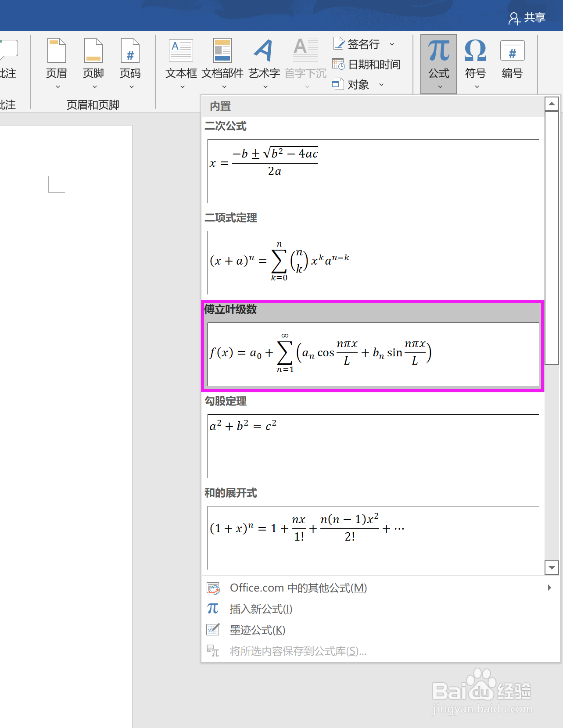Expand the Document Parts (文档部件) dropdown arrow

click(x=224, y=87)
